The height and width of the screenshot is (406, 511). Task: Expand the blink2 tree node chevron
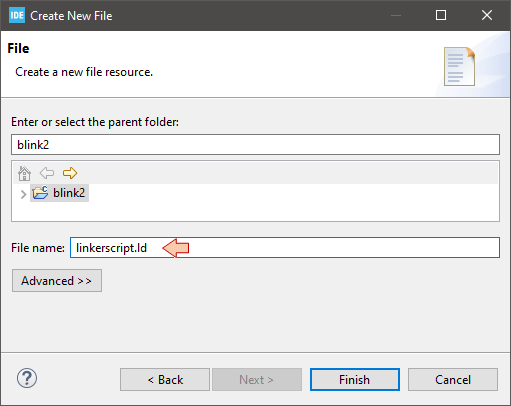pos(23,194)
